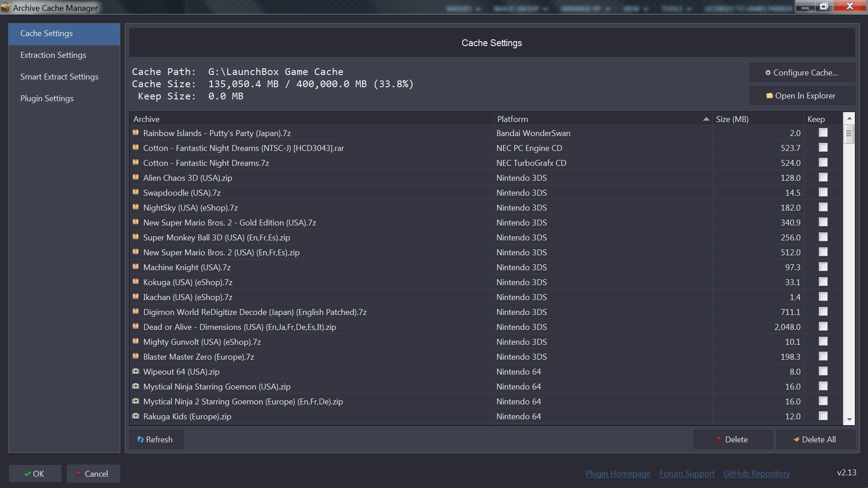
Task: Sort by the Size (MB) column header
Action: pos(758,119)
